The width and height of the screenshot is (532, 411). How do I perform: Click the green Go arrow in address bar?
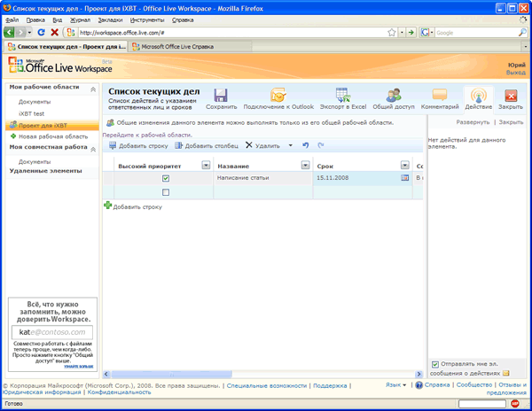[411, 33]
